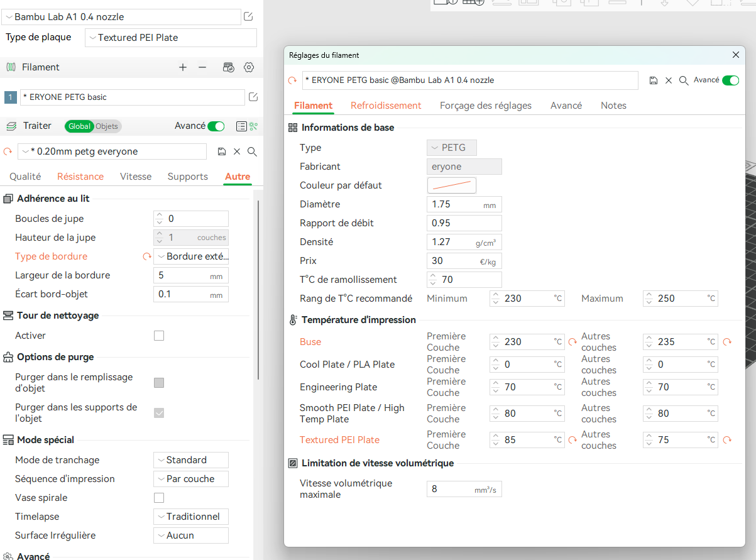This screenshot has width=756, height=560.
Task: Open Refroidissement tab in filament dialog
Action: click(x=386, y=106)
